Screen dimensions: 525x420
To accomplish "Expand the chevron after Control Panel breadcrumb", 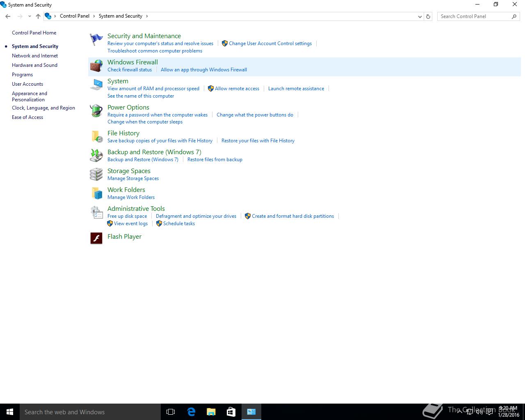I will (x=94, y=16).
